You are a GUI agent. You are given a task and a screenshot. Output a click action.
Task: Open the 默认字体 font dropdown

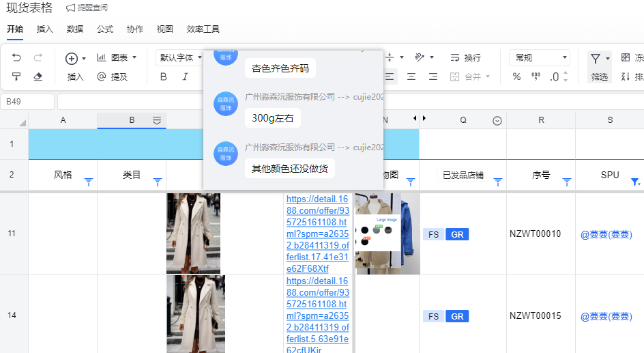[180, 58]
